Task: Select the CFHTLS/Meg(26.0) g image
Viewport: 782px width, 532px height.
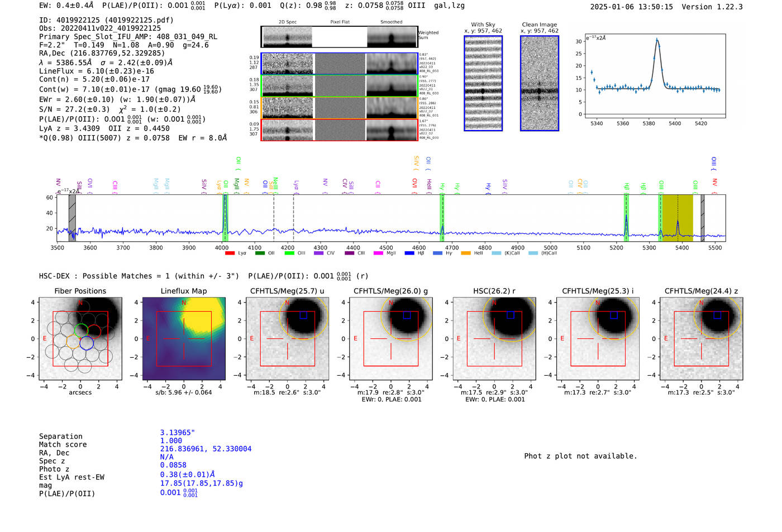Action: pyautogui.click(x=390, y=338)
